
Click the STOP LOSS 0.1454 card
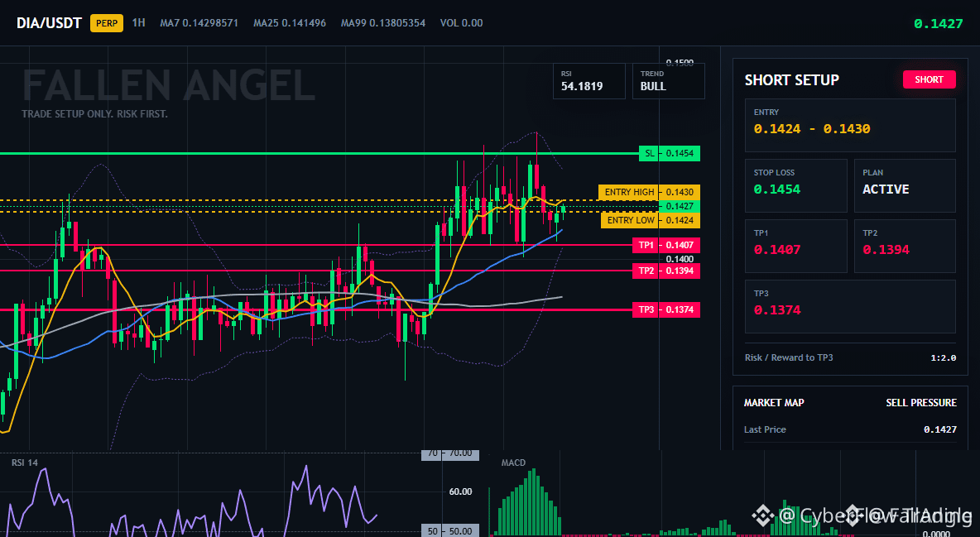coord(795,185)
